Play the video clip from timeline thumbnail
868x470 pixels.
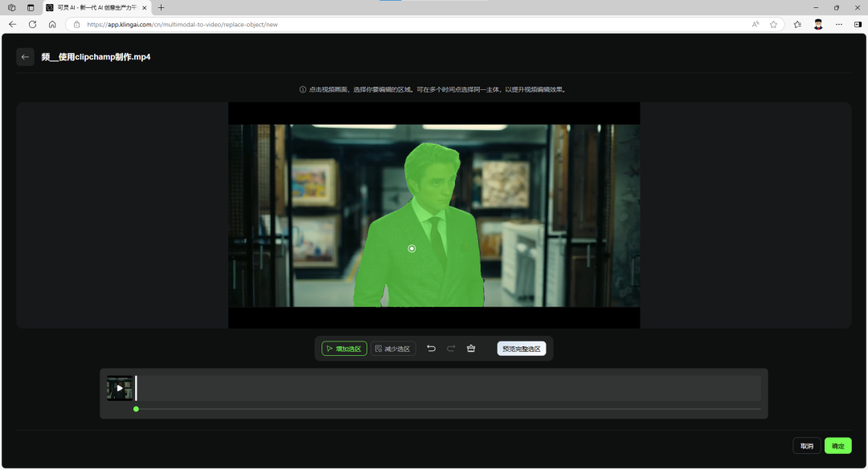pyautogui.click(x=120, y=388)
